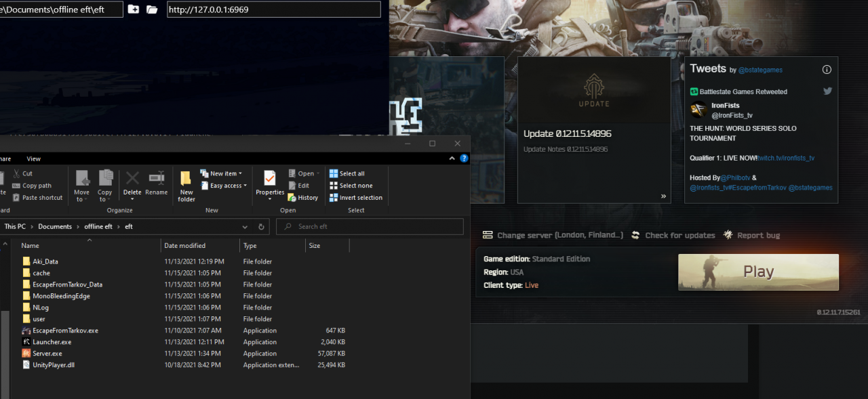This screenshot has width=868, height=399.
Task: Open file History from the ribbon
Action: pos(302,198)
